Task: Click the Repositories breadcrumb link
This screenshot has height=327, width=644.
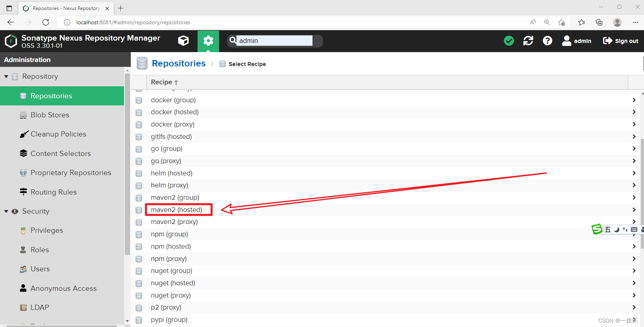Action: [x=178, y=63]
